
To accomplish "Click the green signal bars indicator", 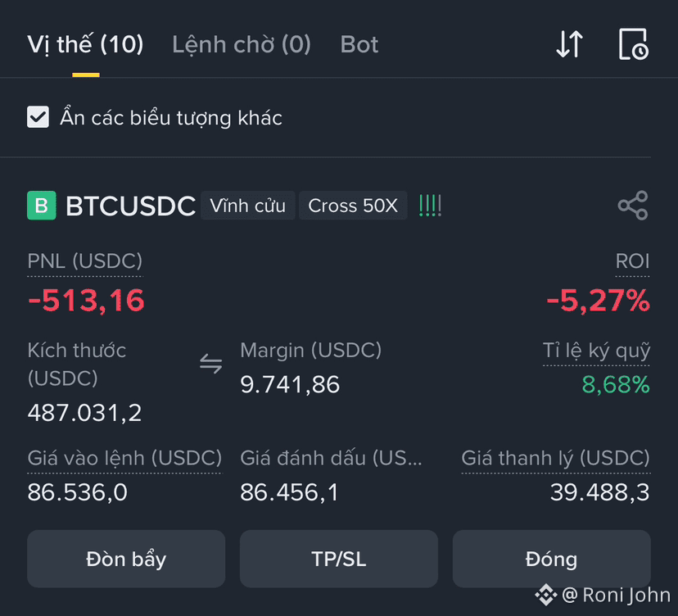I will coord(430,206).
